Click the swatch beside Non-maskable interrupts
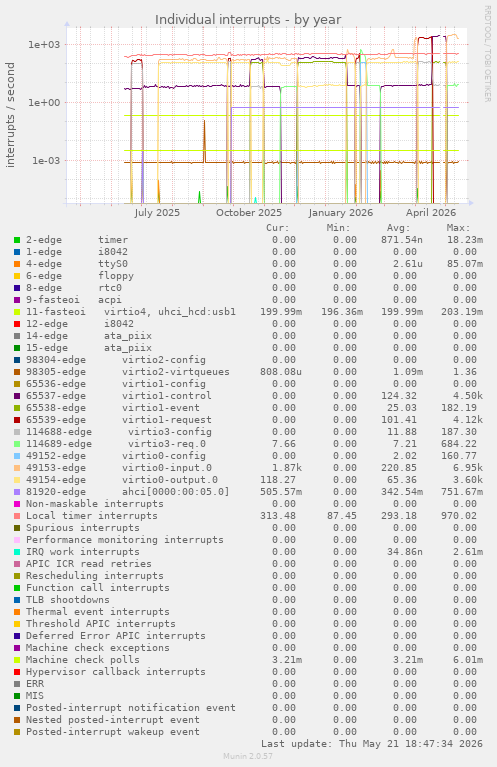 click(17, 504)
